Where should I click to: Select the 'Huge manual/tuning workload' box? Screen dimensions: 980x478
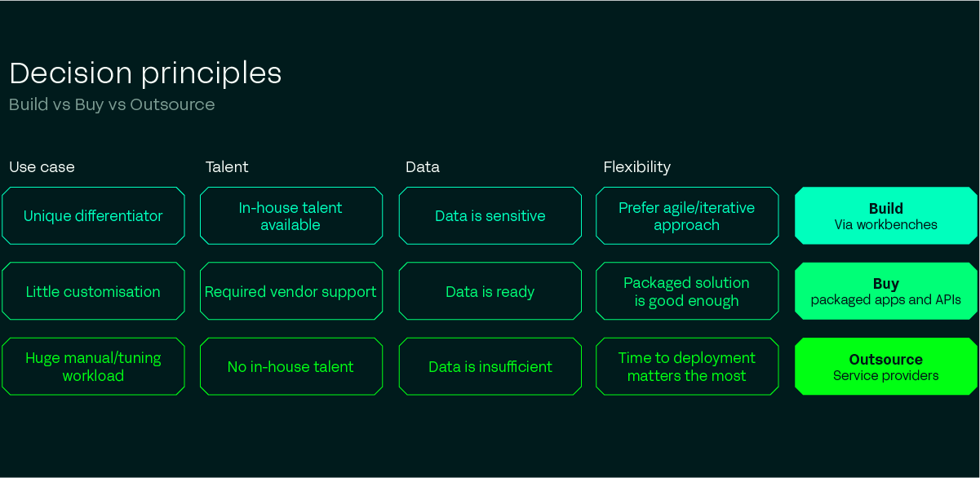tap(93, 366)
